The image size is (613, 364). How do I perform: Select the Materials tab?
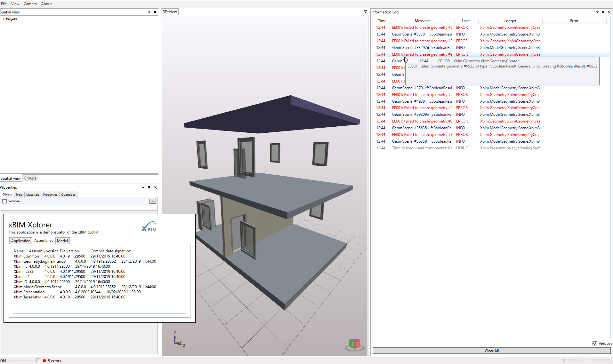coord(33,194)
